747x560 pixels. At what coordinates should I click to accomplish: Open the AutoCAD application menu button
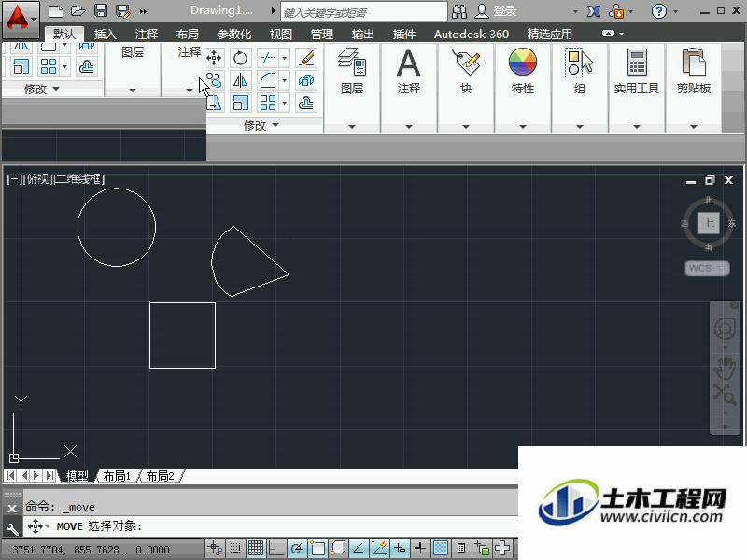pyautogui.click(x=21, y=19)
